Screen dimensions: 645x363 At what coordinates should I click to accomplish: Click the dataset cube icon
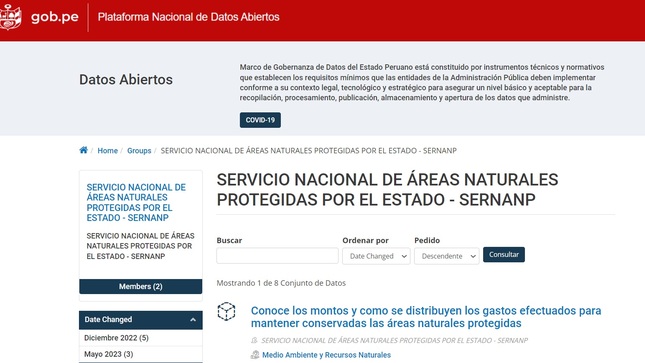pos(226,312)
